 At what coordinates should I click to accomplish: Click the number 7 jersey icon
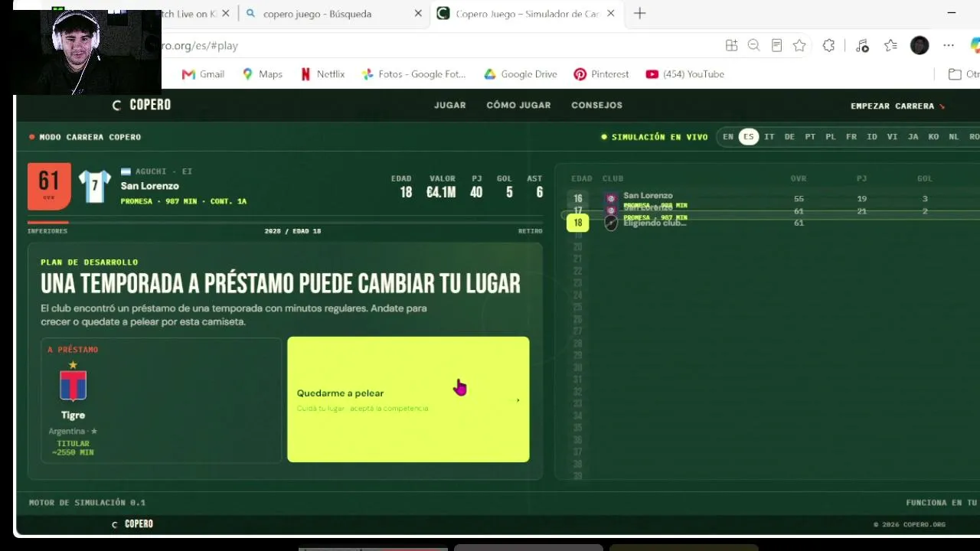coord(95,186)
